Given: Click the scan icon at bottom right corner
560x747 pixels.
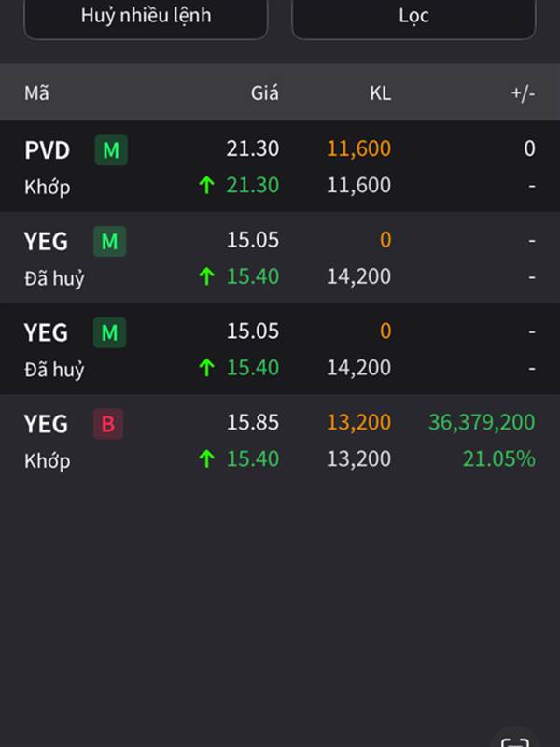Looking at the screenshot, I should point(515,740).
